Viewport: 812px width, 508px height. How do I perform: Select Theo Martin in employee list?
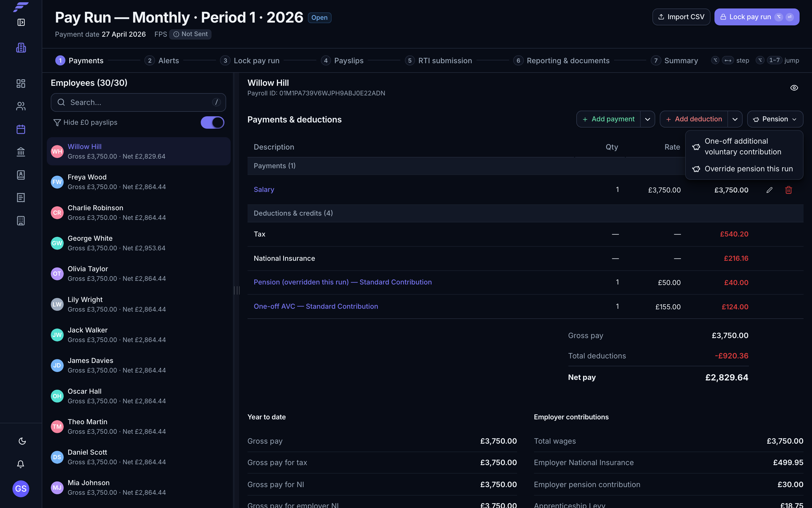(139, 427)
